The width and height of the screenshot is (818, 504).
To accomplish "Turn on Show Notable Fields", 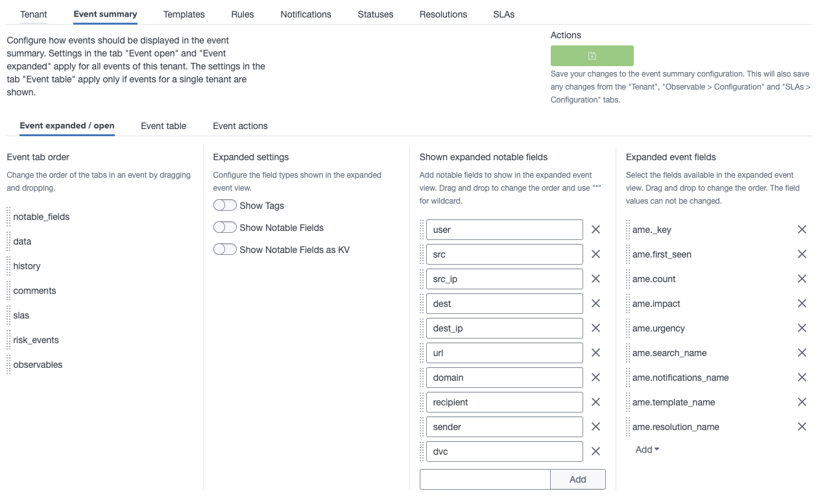I will pos(225,227).
